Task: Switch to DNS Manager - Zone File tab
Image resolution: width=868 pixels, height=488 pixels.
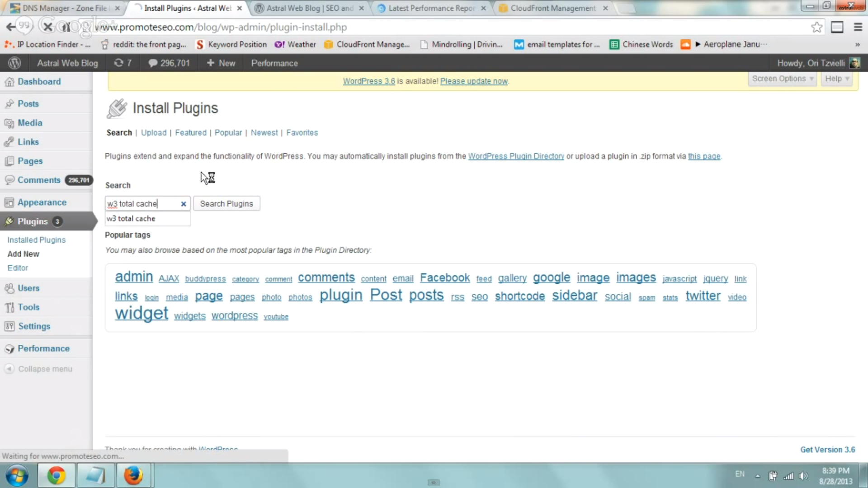Action: (x=65, y=8)
